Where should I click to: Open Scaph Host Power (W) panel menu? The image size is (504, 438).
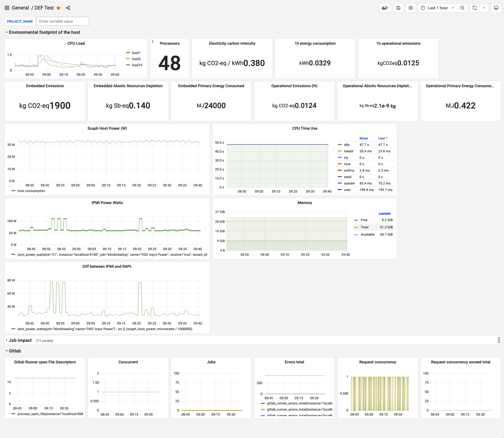(107, 128)
